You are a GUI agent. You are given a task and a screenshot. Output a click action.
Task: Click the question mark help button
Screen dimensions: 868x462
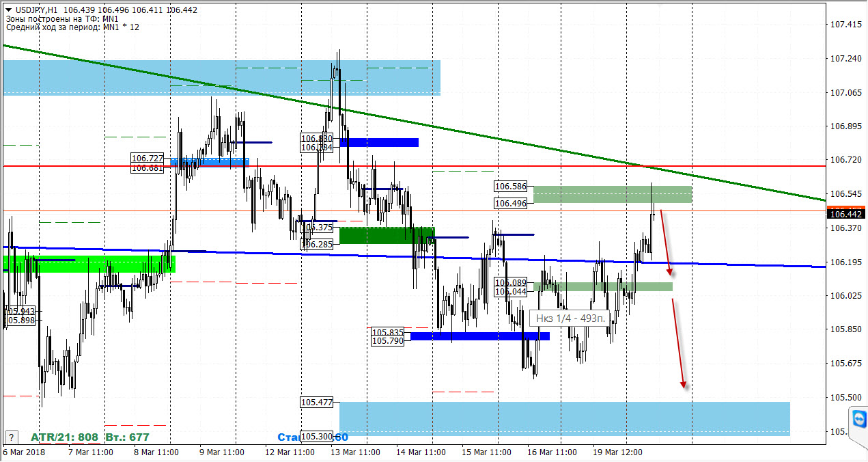pos(10,437)
